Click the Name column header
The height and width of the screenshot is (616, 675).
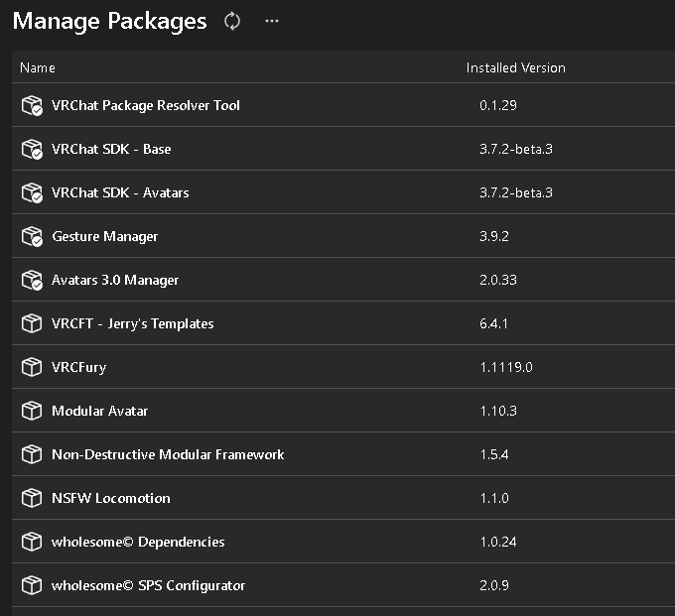point(38,67)
